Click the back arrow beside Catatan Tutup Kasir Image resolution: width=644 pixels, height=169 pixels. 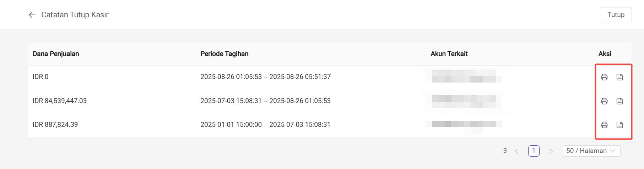click(x=32, y=15)
